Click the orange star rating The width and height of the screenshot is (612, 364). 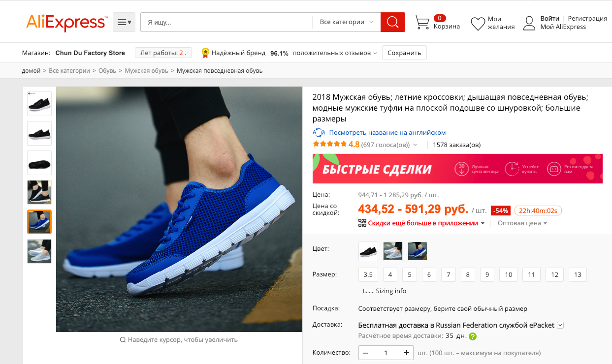tap(329, 145)
